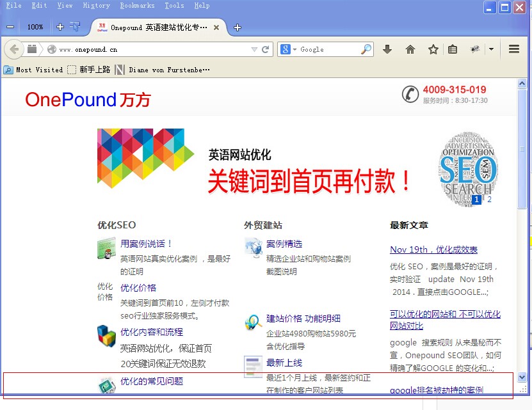Click globe icon beside 案例精选
Viewport: 532px width, 410px height.
click(x=254, y=248)
